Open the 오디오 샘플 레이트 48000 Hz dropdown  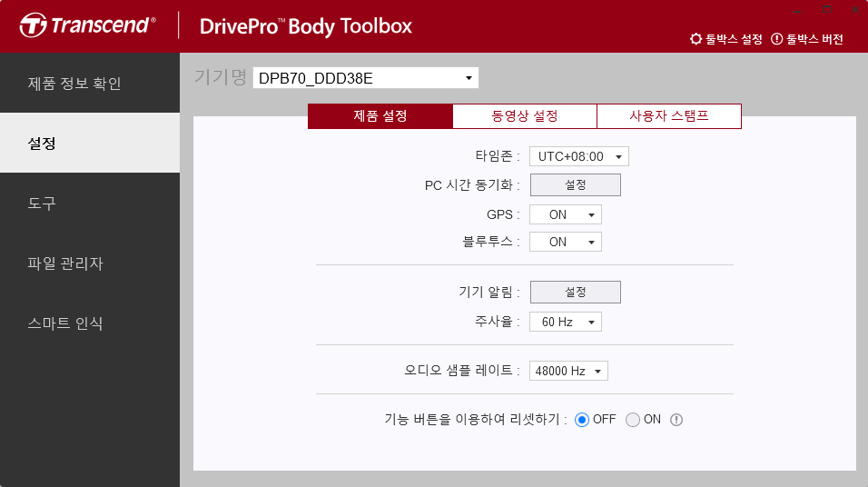568,371
